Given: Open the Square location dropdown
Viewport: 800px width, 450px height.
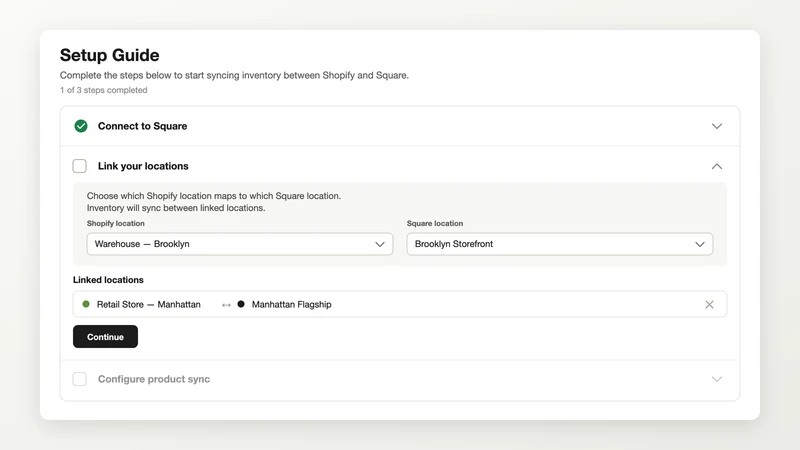Looking at the screenshot, I should 560,244.
